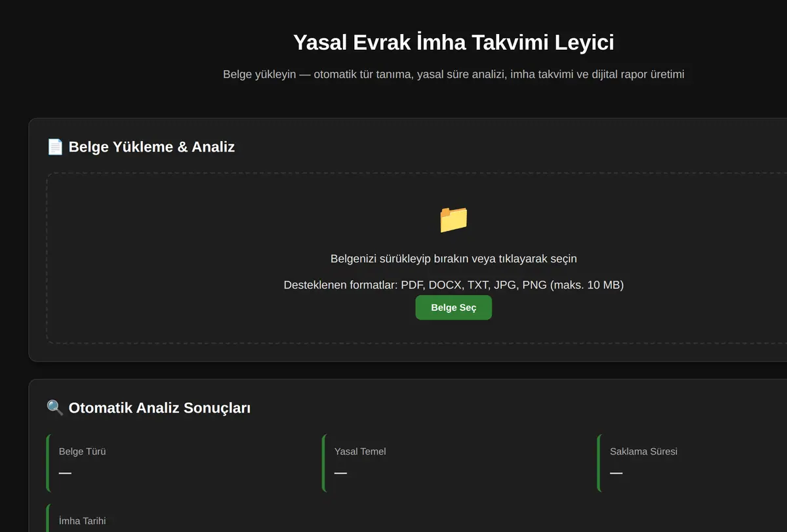787x532 pixels.
Task: Select the 'Yasal Evrak İmha Takvimi Leyici' title
Action: pyautogui.click(x=454, y=42)
